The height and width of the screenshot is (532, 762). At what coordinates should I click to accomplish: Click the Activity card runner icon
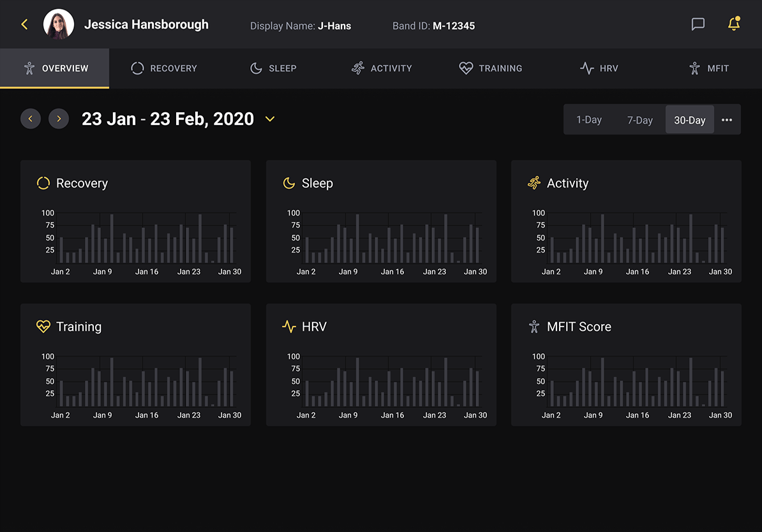pos(534,184)
